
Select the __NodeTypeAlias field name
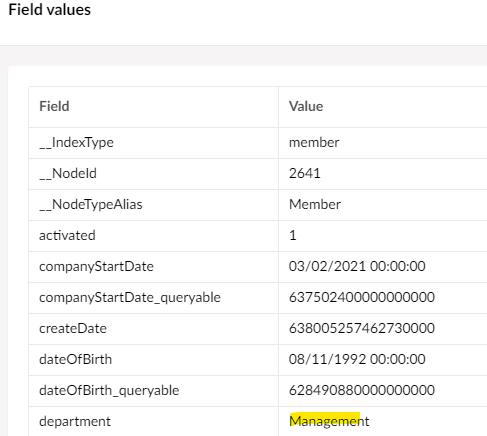pos(91,204)
